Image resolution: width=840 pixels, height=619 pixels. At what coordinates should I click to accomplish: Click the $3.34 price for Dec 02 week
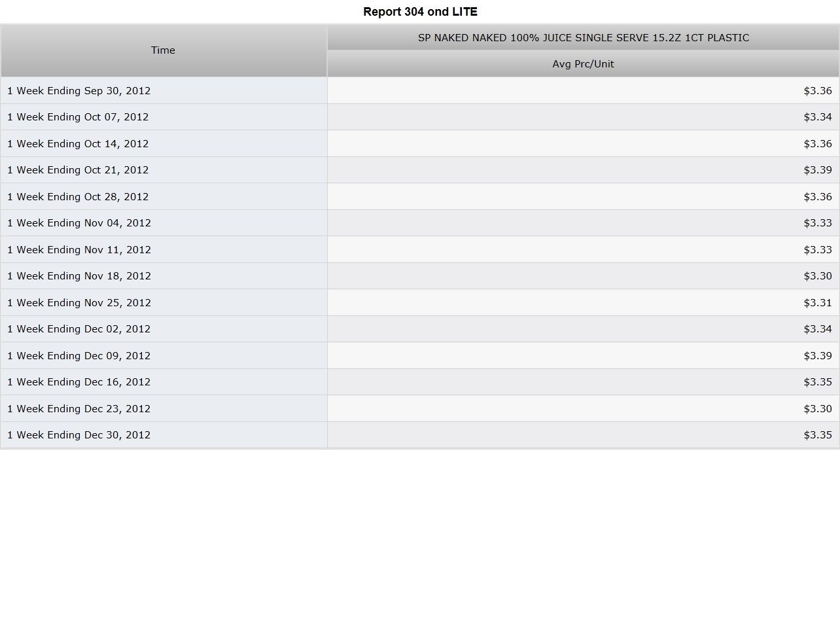point(818,329)
